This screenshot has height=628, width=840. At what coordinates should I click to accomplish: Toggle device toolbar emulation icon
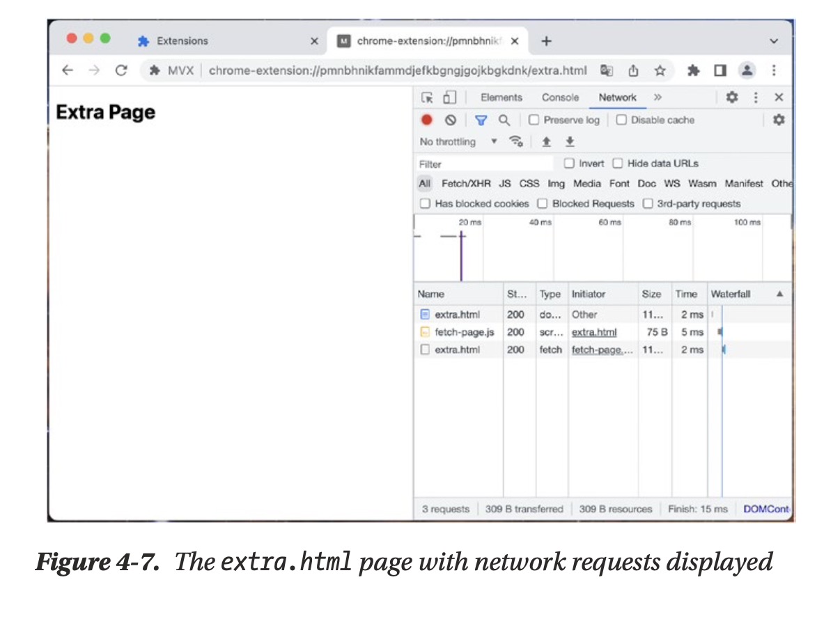click(449, 97)
